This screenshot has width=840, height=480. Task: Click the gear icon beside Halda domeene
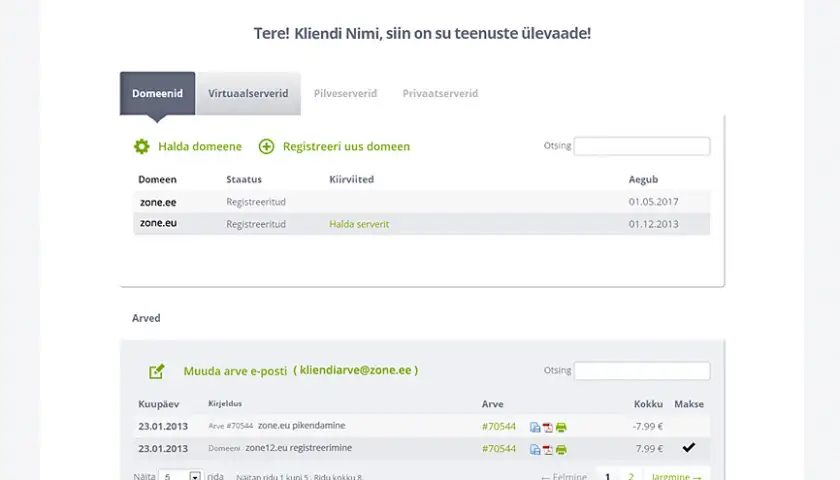point(141,146)
